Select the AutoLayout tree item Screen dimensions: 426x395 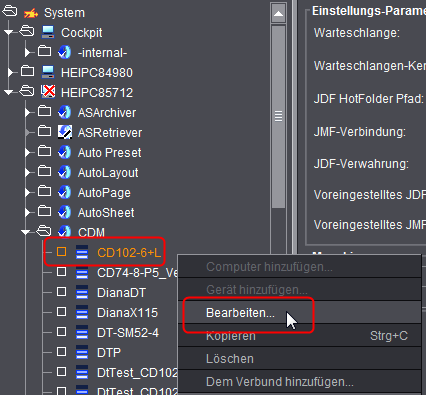tap(108, 173)
